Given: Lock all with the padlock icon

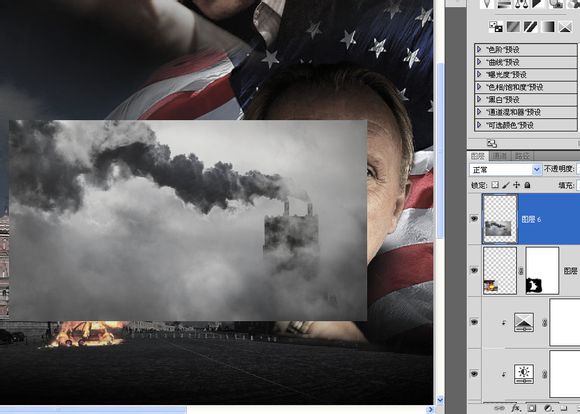Looking at the screenshot, I should tap(527, 185).
